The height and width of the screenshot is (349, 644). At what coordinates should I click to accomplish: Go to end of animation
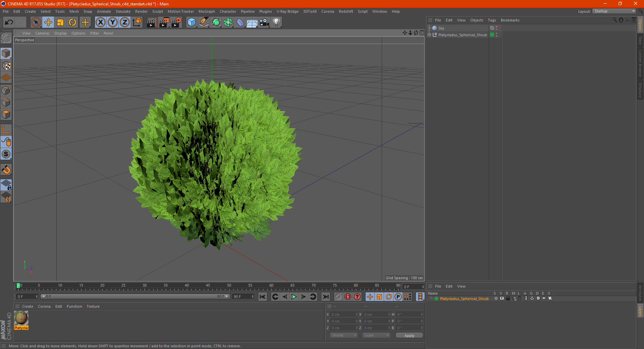pyautogui.click(x=325, y=297)
